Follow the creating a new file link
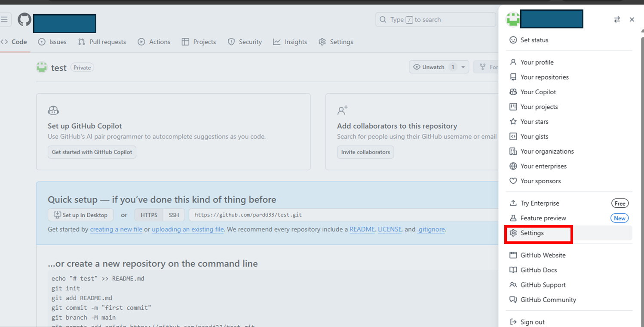The height and width of the screenshot is (327, 644). (116, 229)
